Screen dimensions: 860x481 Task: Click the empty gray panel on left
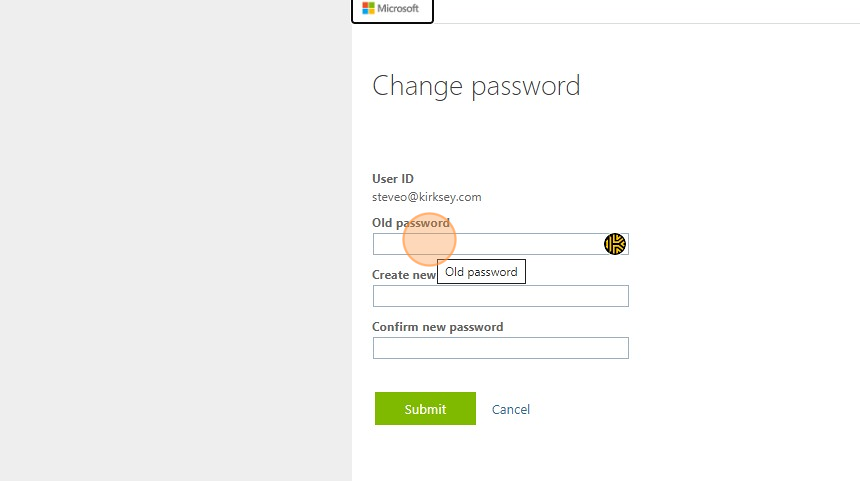(175, 240)
